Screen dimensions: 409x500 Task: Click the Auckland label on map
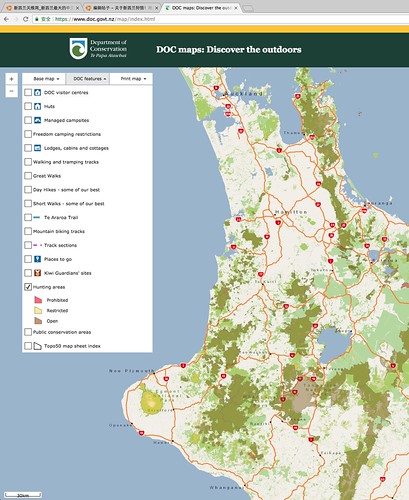coord(244,94)
